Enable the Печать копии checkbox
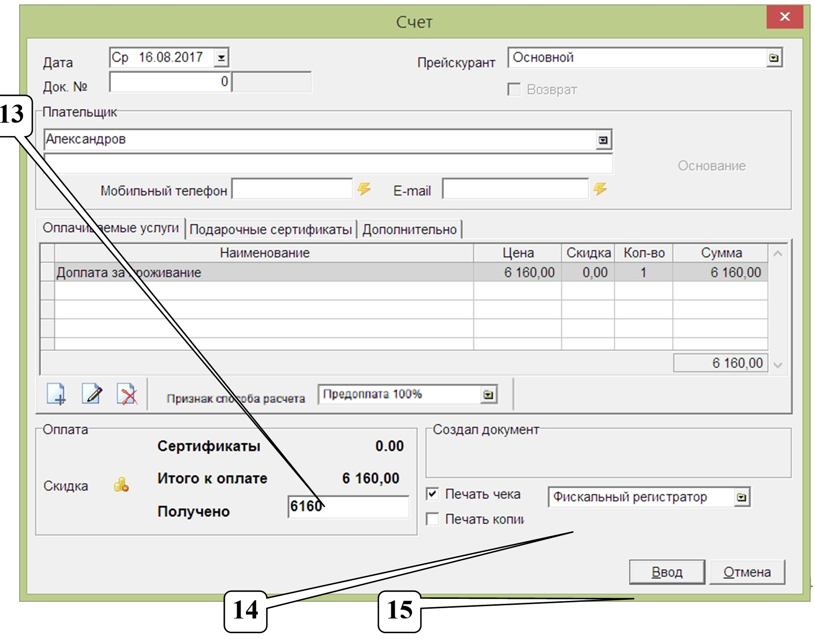This screenshot has width=815, height=644. [433, 519]
